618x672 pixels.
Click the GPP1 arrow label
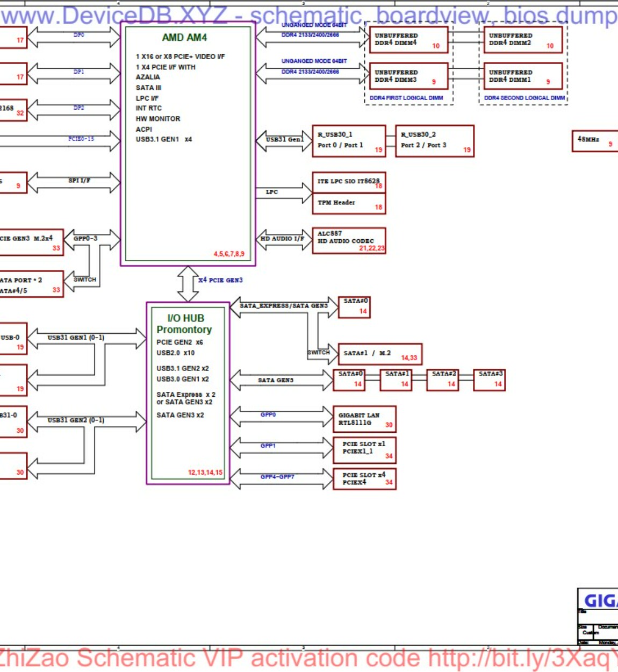click(268, 446)
